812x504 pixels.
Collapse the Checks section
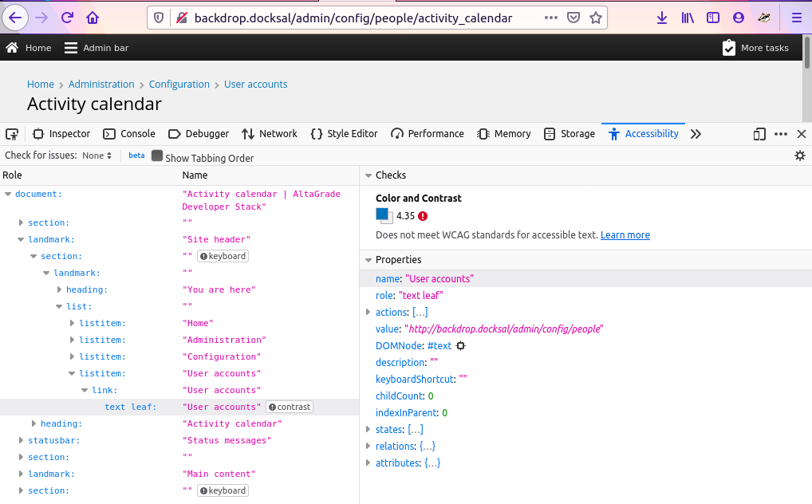pos(369,175)
